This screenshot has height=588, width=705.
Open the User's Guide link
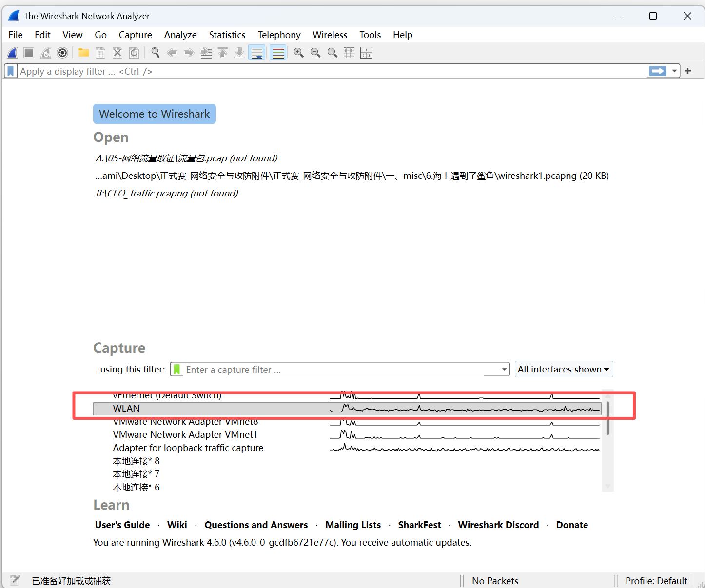tap(122, 525)
